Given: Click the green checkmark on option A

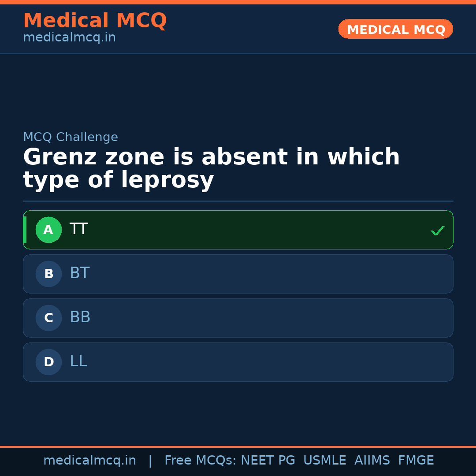Looking at the screenshot, I should (x=437, y=231).
